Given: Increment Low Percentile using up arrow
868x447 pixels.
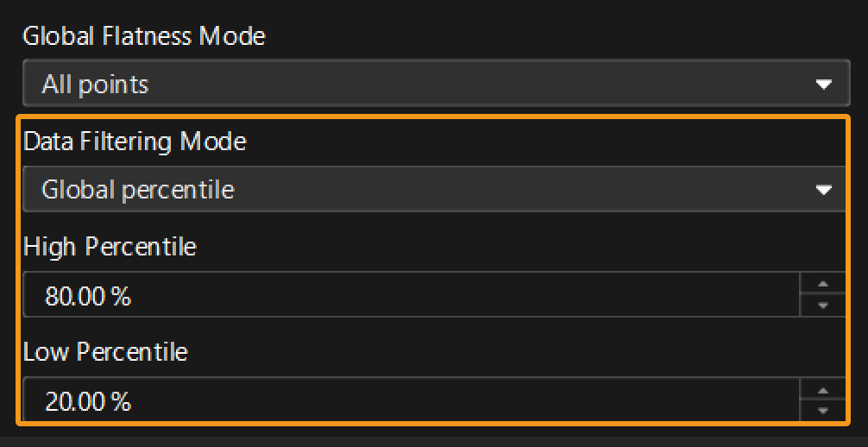Looking at the screenshot, I should click(x=823, y=389).
